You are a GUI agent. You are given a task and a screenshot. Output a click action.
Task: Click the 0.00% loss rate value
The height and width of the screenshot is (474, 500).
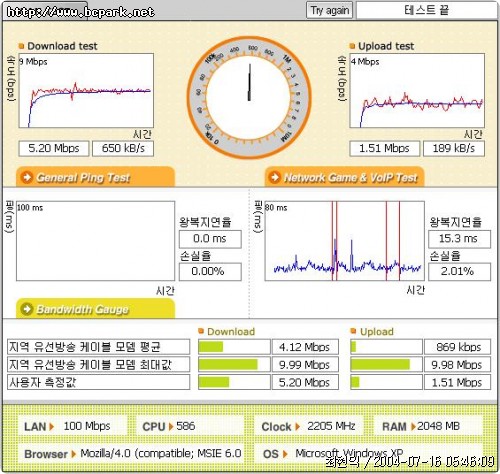pyautogui.click(x=210, y=272)
